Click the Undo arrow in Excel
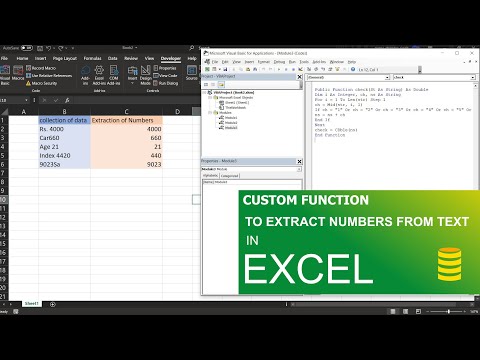This screenshot has width=480, height=360. tap(49, 48)
